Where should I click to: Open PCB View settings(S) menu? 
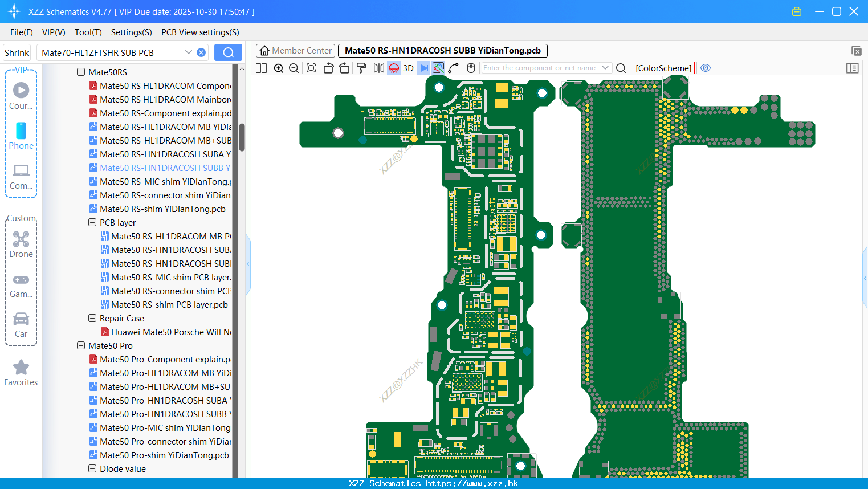coord(200,32)
